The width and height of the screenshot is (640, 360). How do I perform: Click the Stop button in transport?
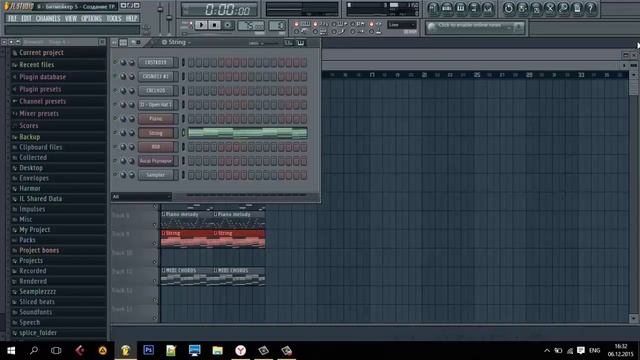coord(214,25)
